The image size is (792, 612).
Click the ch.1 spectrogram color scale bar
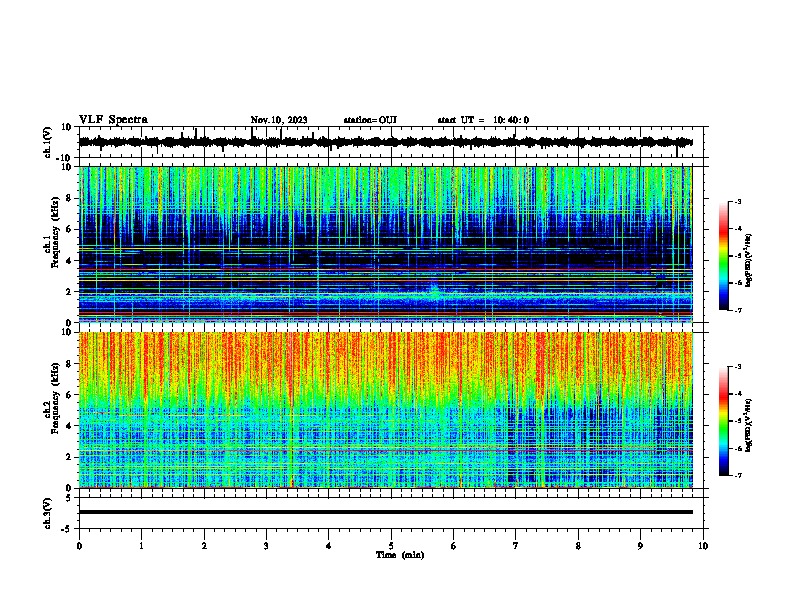[x=724, y=256]
